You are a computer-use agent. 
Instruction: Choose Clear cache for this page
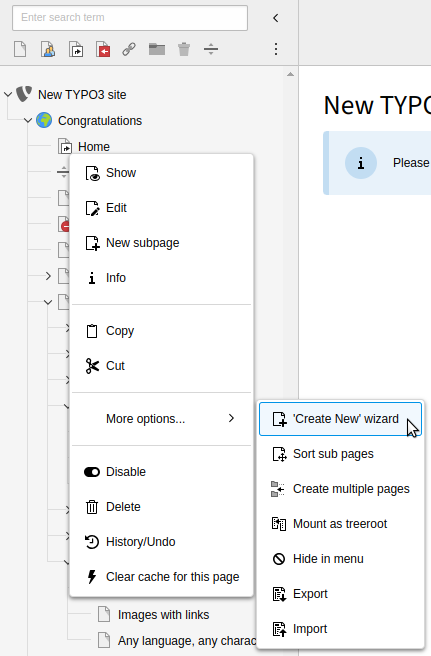[162, 577]
